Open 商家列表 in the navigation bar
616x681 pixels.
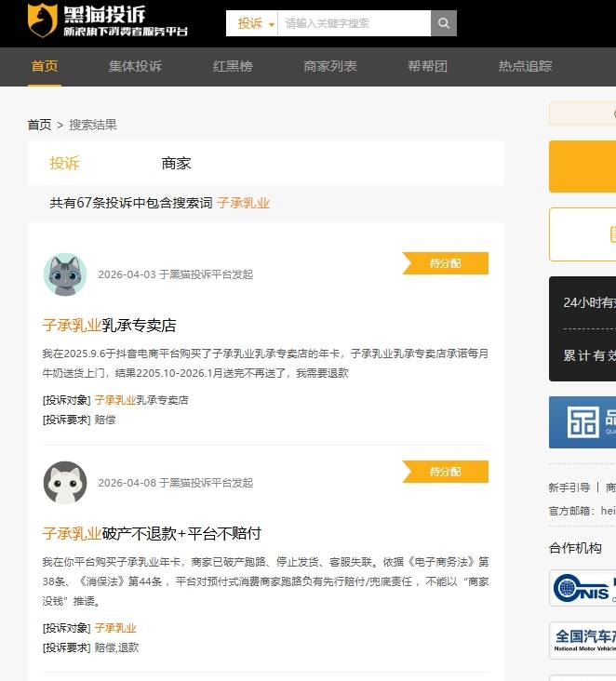pos(330,66)
